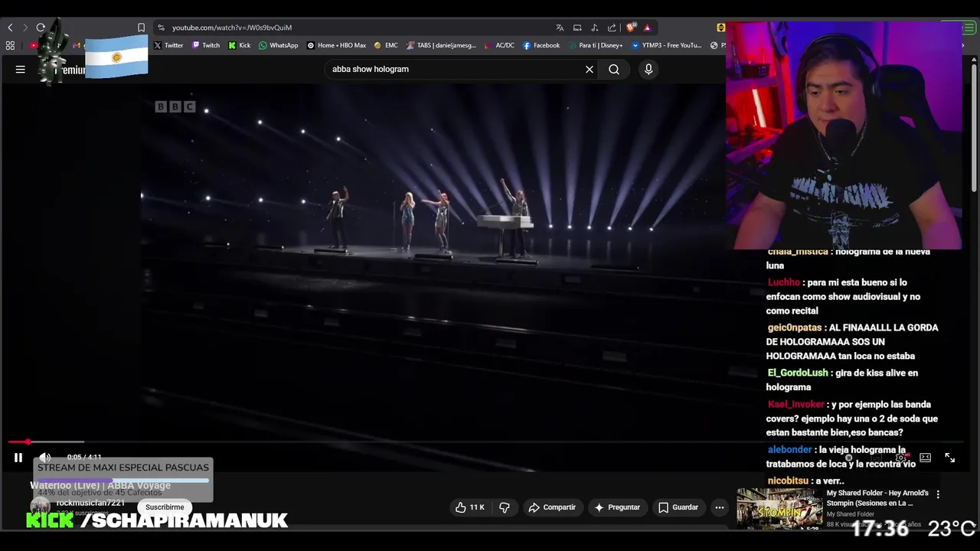Image resolution: width=980 pixels, height=551 pixels.
Task: Open the Home HBO Max bookmark
Action: pos(337,45)
